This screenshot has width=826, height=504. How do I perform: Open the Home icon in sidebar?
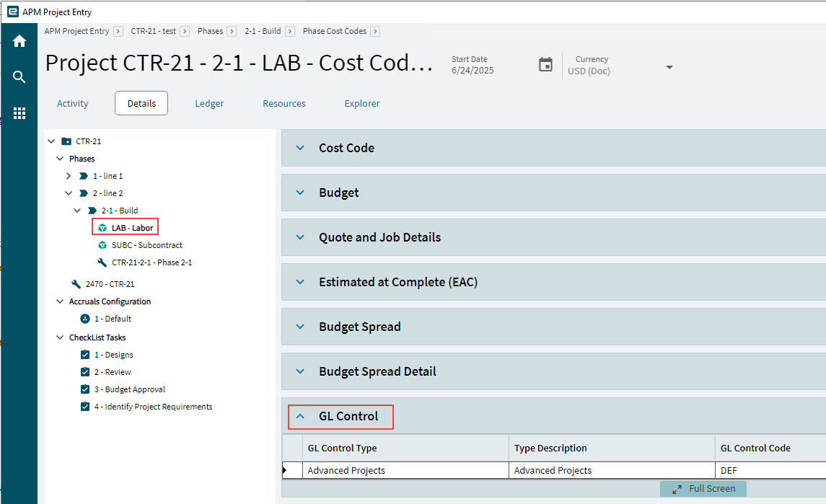tap(19, 41)
